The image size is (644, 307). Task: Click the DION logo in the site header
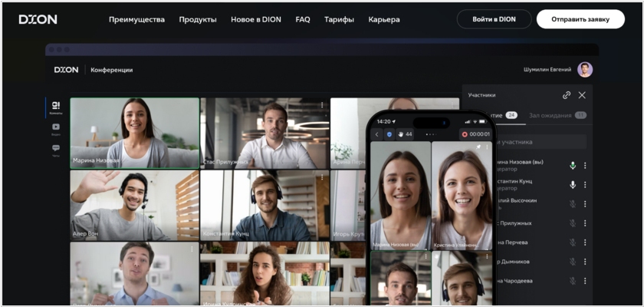tap(38, 19)
